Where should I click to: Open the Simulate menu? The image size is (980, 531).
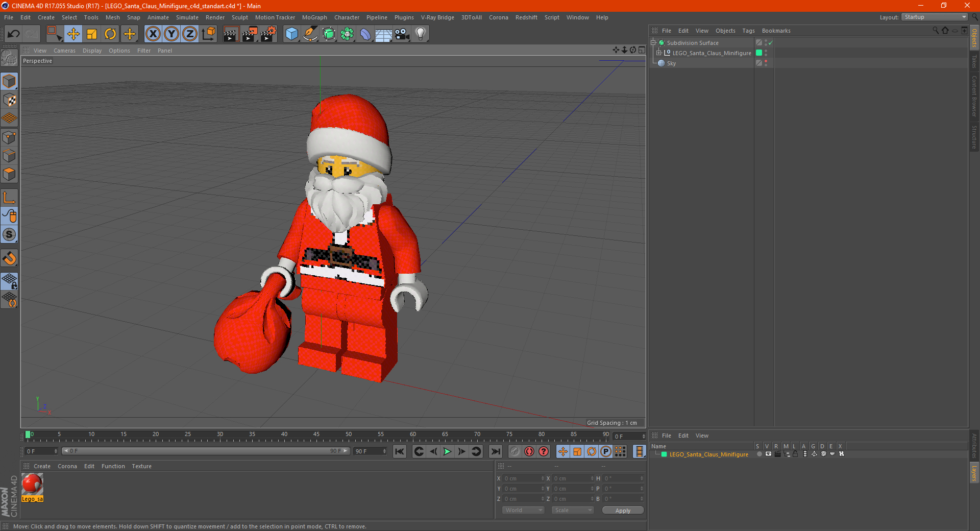187,17
